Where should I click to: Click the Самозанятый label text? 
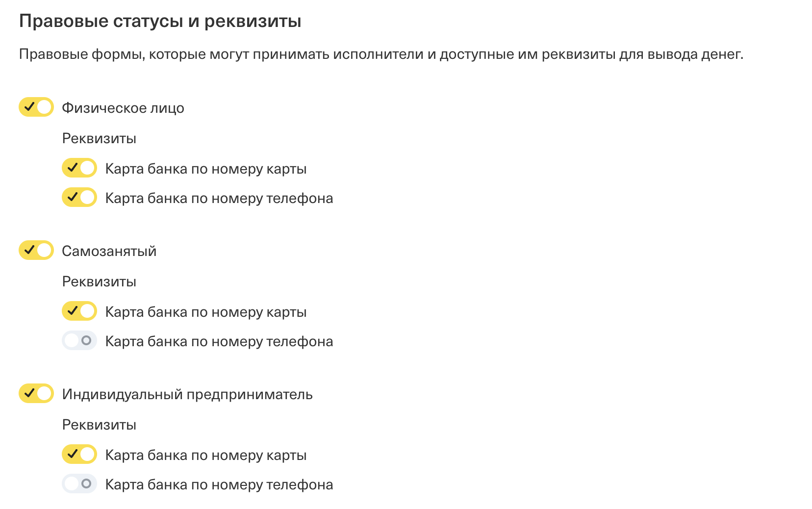[109, 251]
